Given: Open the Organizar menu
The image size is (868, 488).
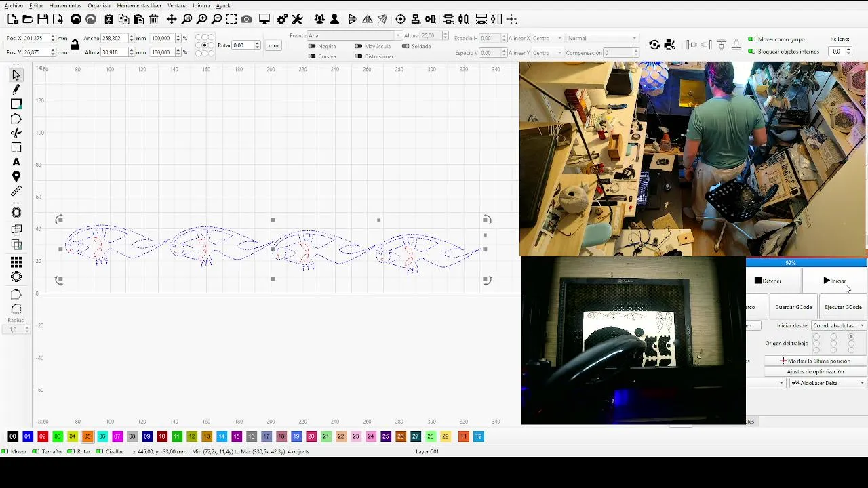Looking at the screenshot, I should click(x=99, y=5).
